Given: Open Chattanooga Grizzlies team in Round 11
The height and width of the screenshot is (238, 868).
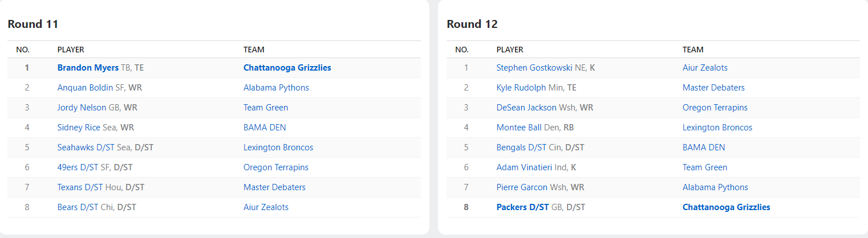Looking at the screenshot, I should [287, 68].
